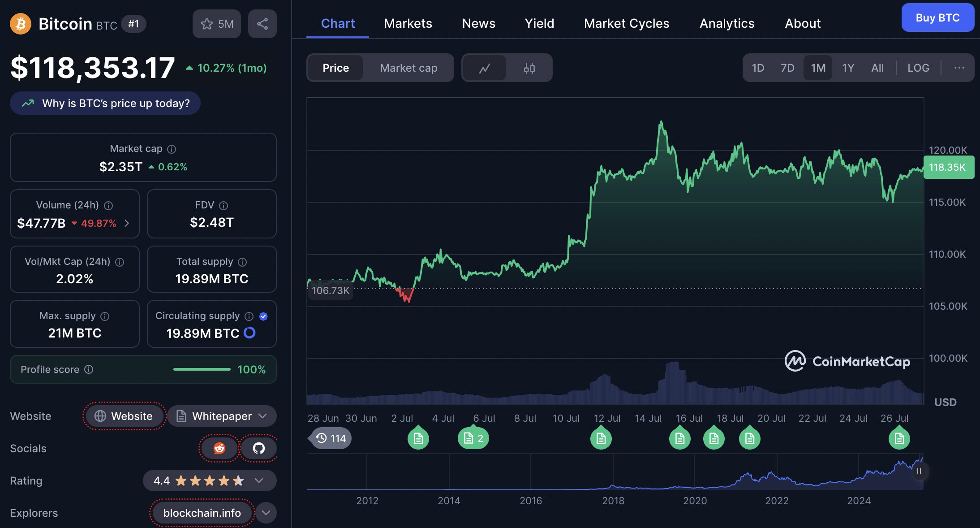Open the News tab
980x528 pixels.
click(478, 23)
